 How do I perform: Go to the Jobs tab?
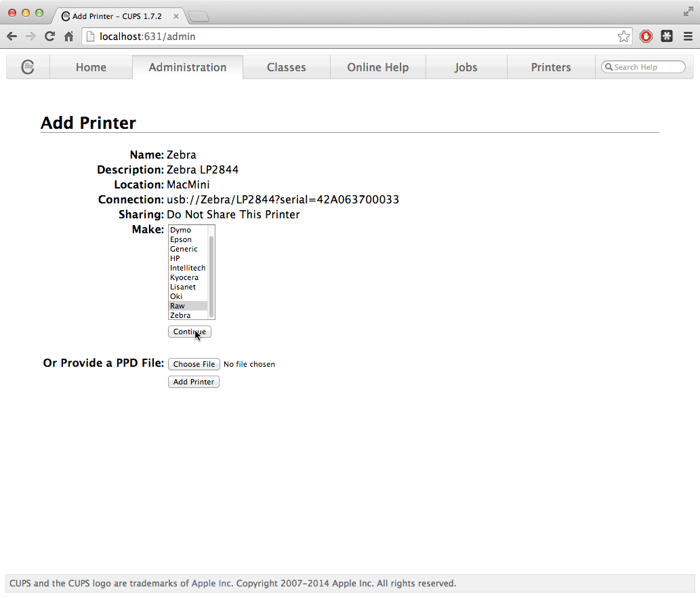(x=466, y=67)
